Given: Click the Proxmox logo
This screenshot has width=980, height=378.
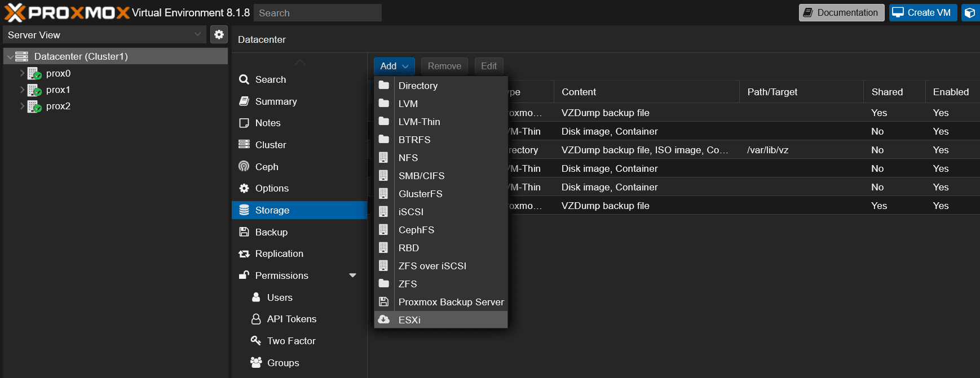Looking at the screenshot, I should [67, 12].
